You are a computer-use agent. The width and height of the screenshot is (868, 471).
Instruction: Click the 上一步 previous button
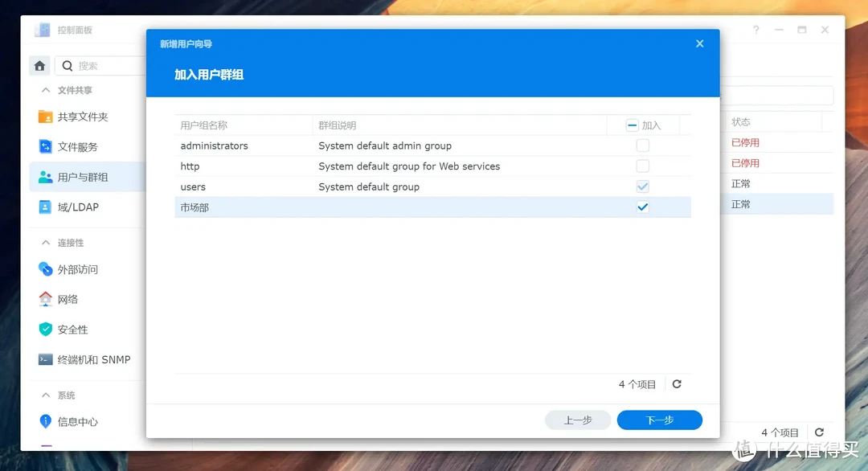[578, 420]
